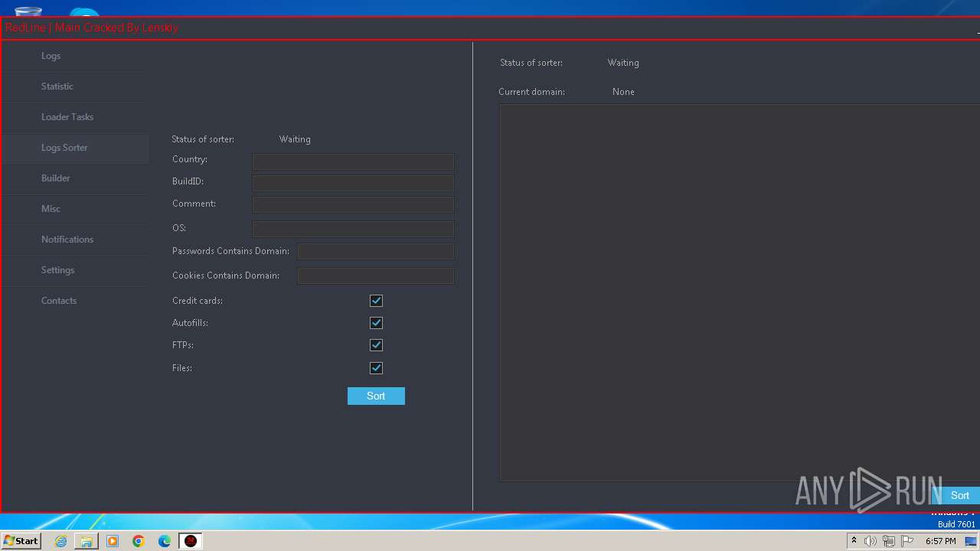This screenshot has height=551, width=980.
Task: Click inside the sorter output log area
Action: (740, 292)
